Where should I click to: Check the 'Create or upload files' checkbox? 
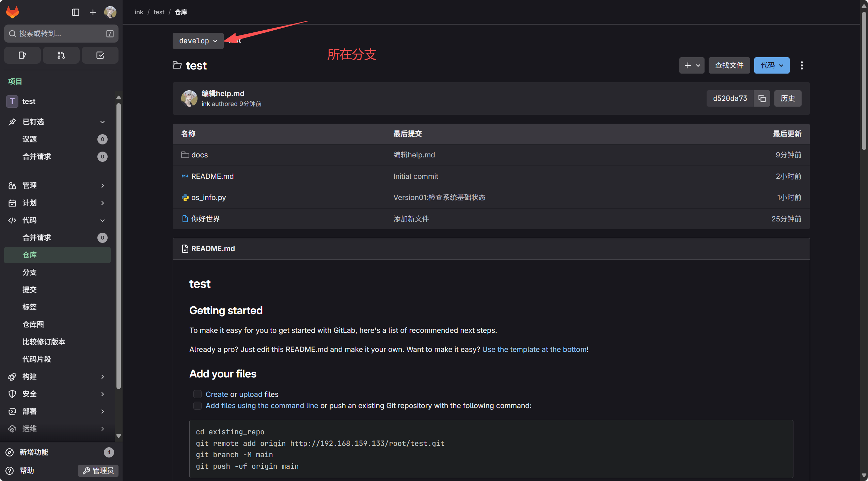(197, 394)
